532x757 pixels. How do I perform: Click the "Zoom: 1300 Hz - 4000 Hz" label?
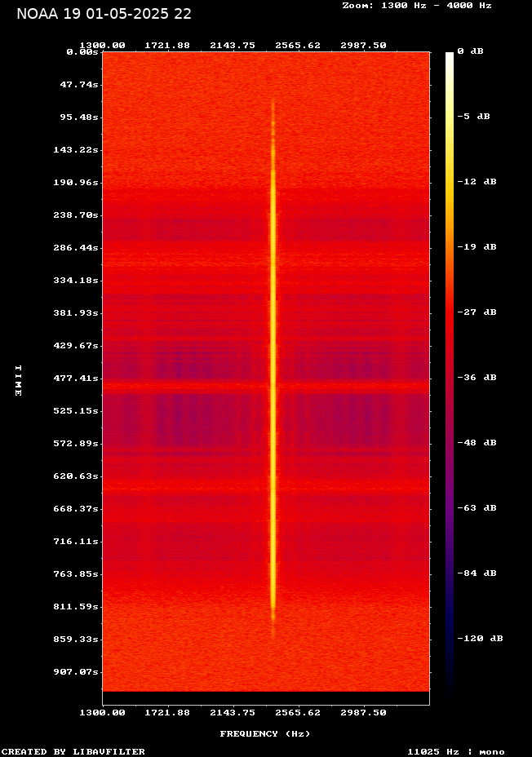417,6
